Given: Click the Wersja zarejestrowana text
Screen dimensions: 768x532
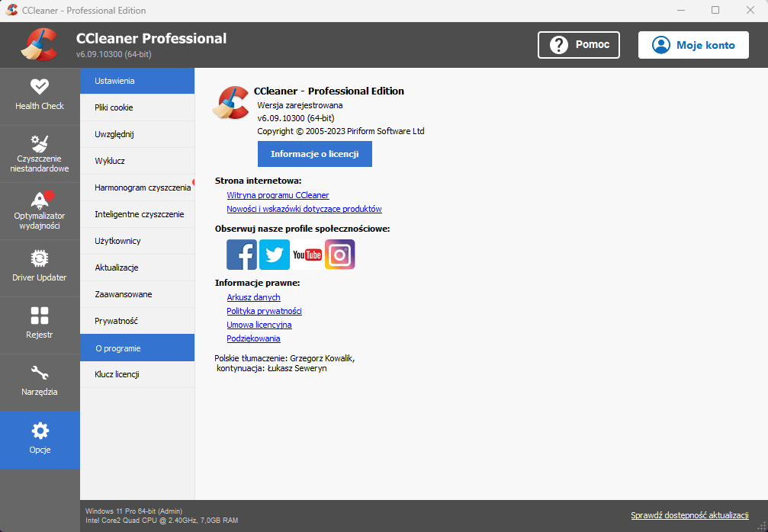Looking at the screenshot, I should coord(300,105).
